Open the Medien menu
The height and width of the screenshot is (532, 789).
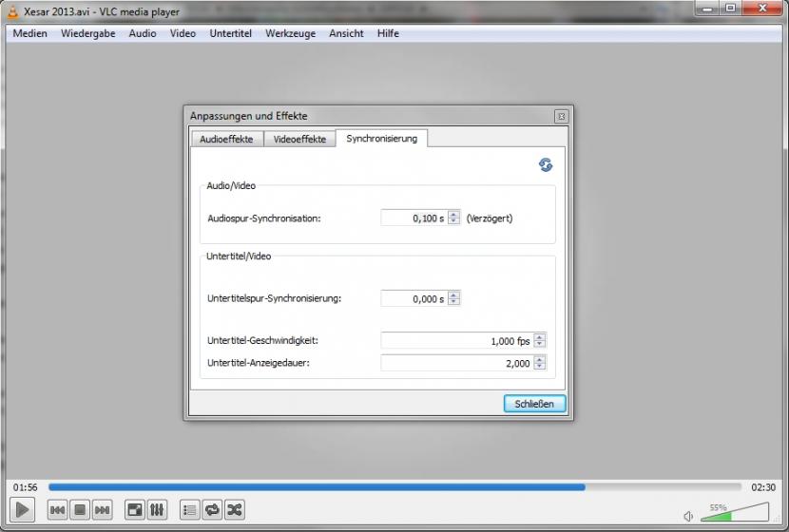pos(30,33)
